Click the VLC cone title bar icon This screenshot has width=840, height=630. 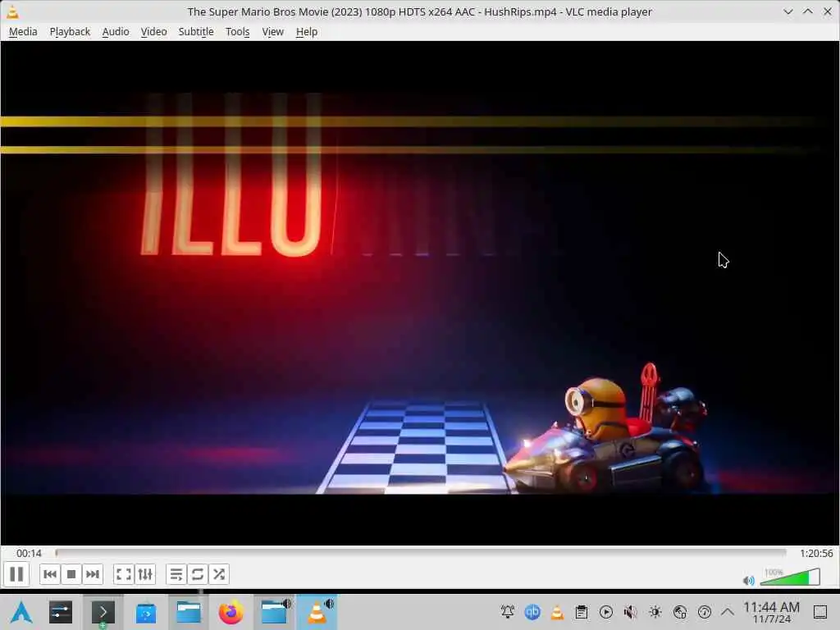[x=11, y=11]
